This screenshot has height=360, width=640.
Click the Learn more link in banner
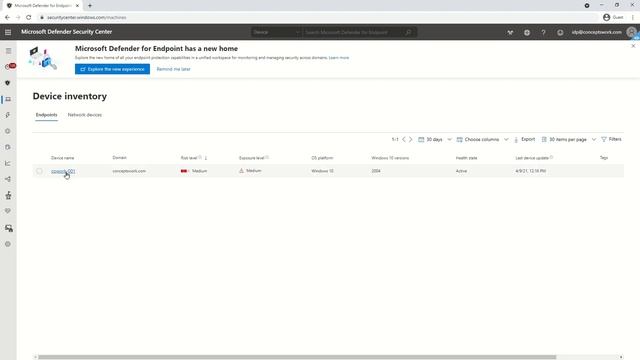[339, 58]
